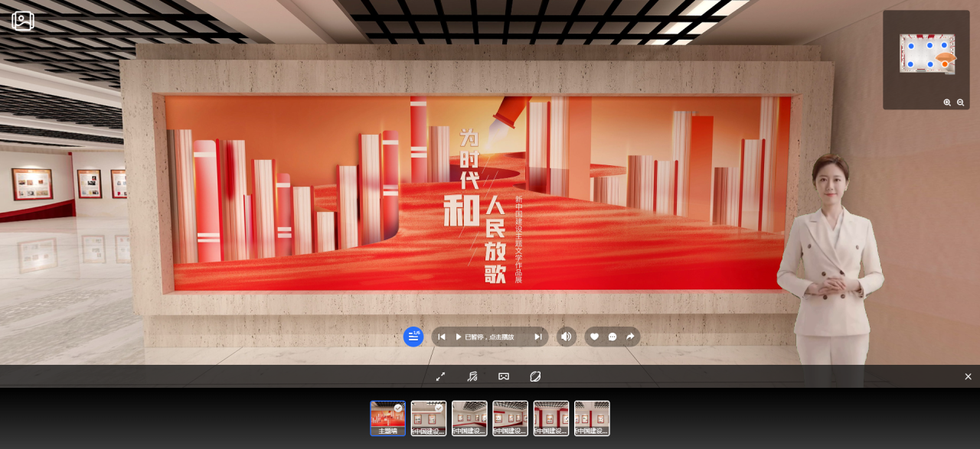Open the screenshot camera tool top-left
This screenshot has height=449, width=980.
[21, 21]
